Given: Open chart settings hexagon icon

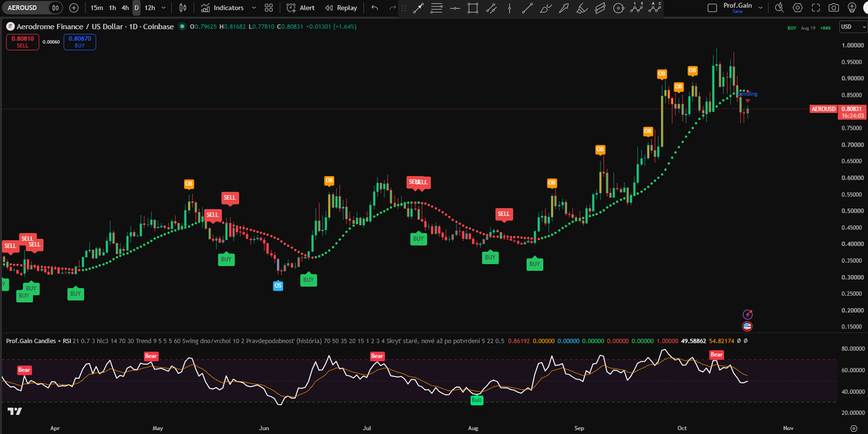Looking at the screenshot, I should (798, 7).
